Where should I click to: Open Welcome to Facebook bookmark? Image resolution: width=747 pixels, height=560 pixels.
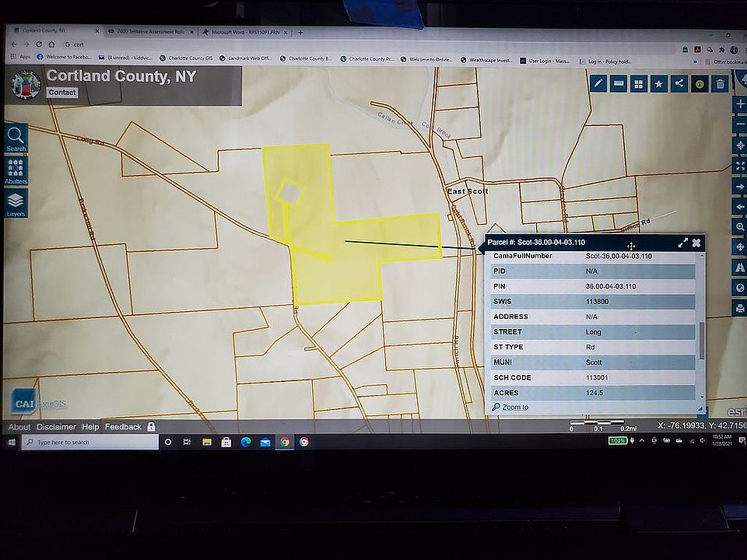coord(65,57)
